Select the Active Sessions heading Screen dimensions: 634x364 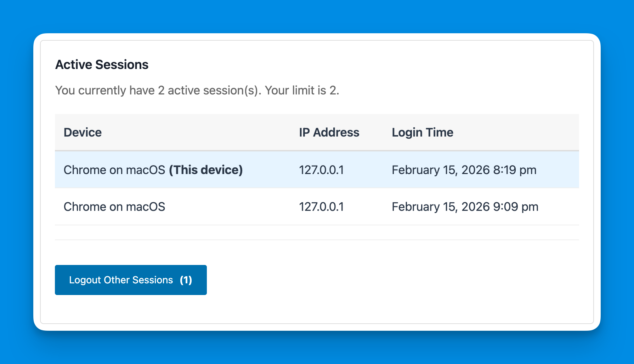tap(102, 65)
